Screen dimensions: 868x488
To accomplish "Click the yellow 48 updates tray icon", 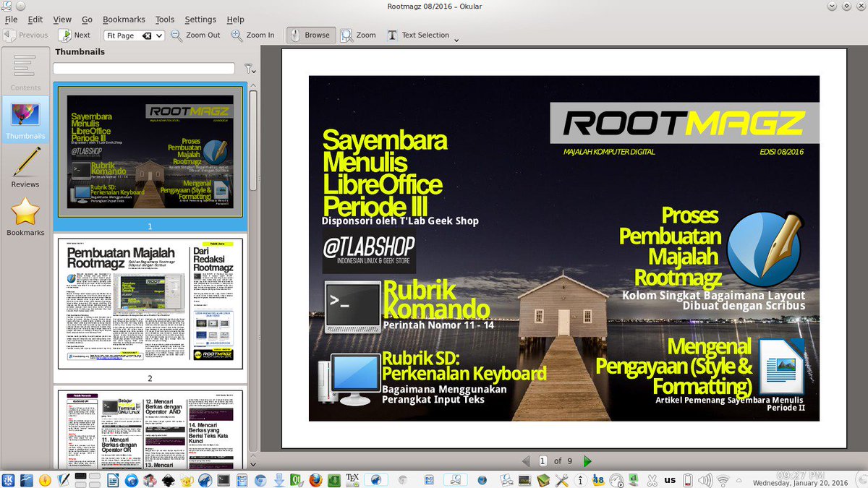I will pyautogui.click(x=598, y=480).
